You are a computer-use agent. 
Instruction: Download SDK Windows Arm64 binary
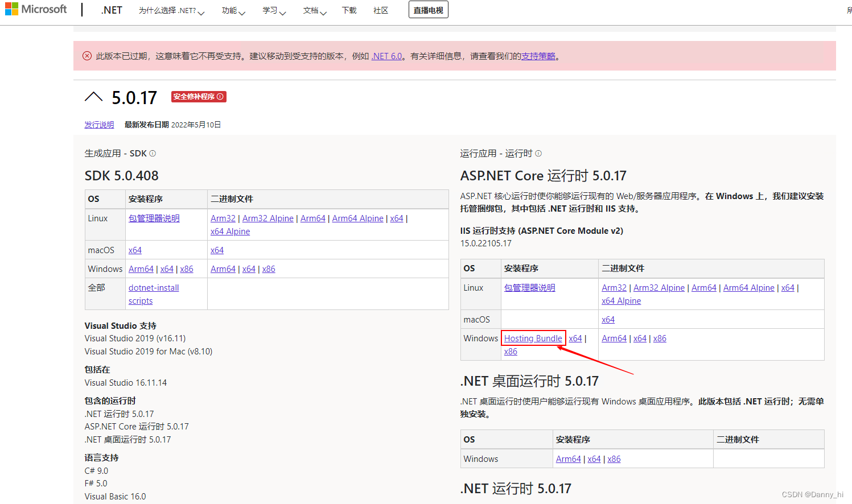coord(223,269)
